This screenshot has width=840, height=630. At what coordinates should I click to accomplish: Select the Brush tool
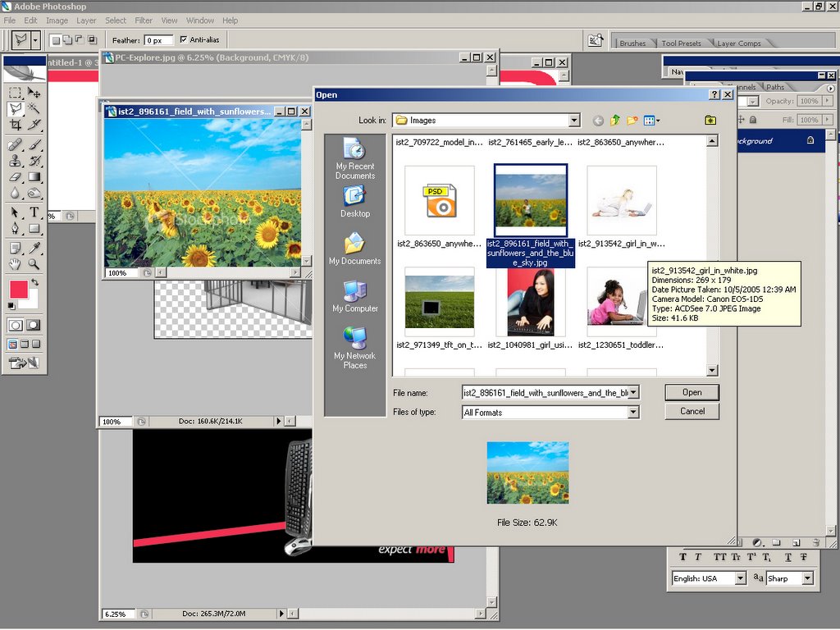(x=34, y=144)
